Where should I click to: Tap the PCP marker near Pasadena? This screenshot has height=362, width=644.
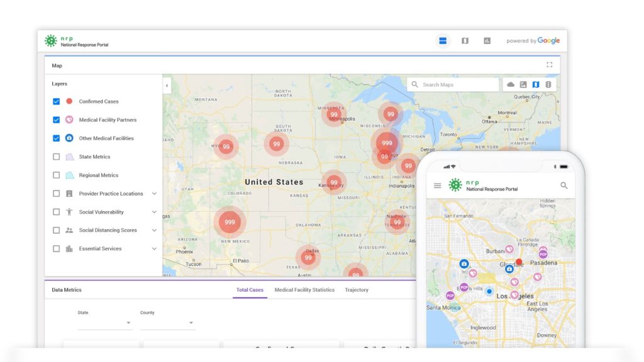point(543,254)
